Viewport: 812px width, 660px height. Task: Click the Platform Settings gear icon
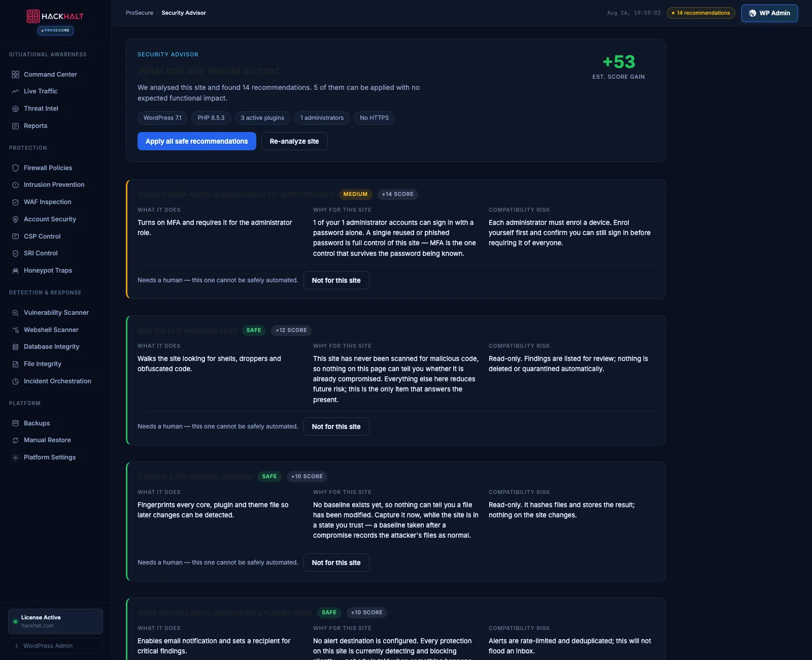point(15,457)
